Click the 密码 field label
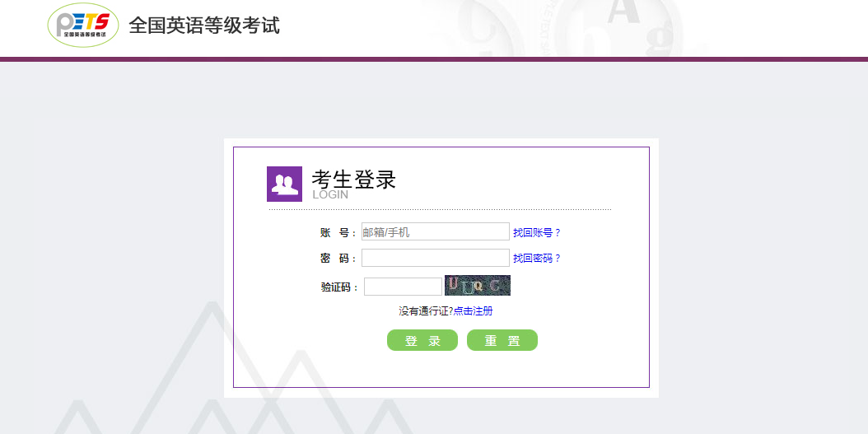The height and width of the screenshot is (434, 868). pos(338,259)
